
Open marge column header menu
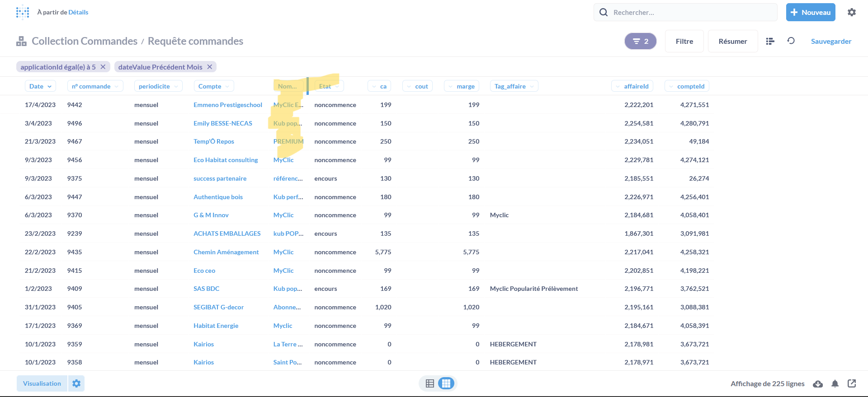tap(462, 86)
